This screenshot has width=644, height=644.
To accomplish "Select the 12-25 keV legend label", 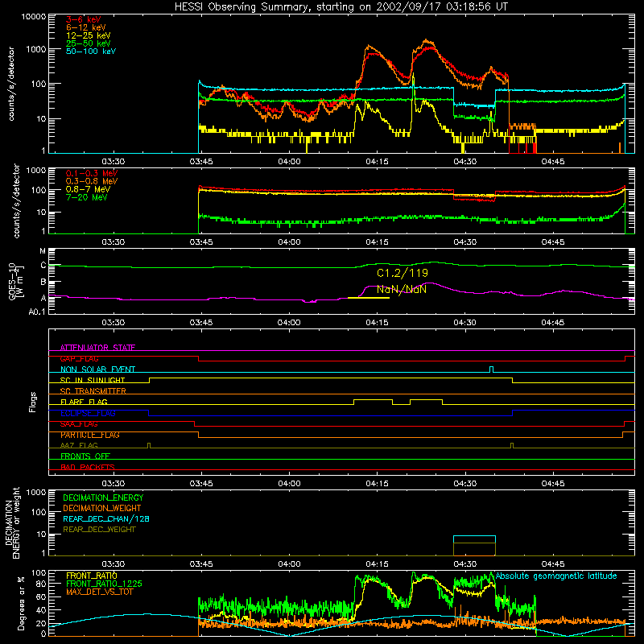I will coord(89,35).
